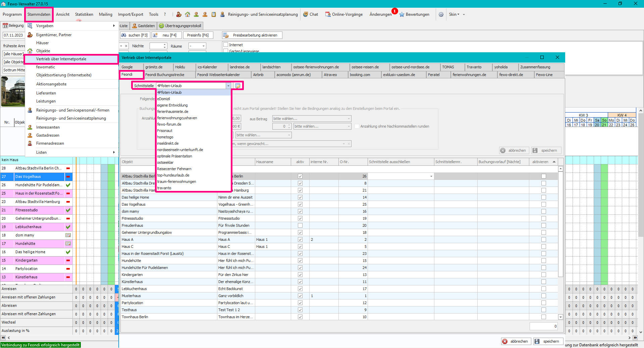This screenshot has height=348, width=644.
Task: Open the Statistiken menu
Action: tap(84, 14)
